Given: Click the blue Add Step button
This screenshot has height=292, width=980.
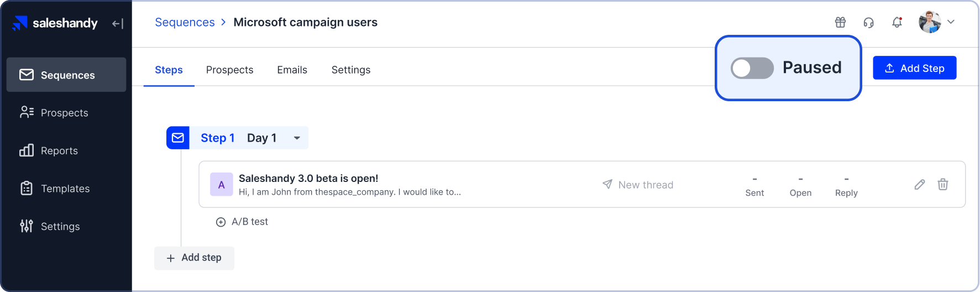Looking at the screenshot, I should [914, 68].
